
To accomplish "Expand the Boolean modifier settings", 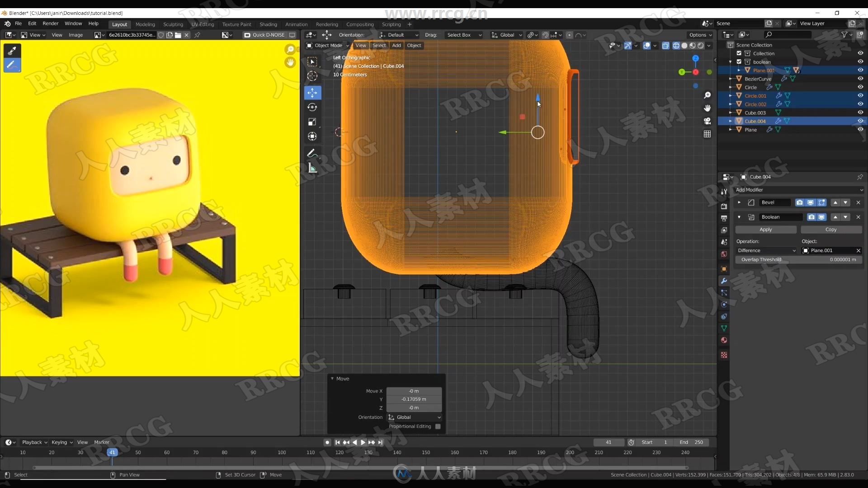I will [740, 216].
